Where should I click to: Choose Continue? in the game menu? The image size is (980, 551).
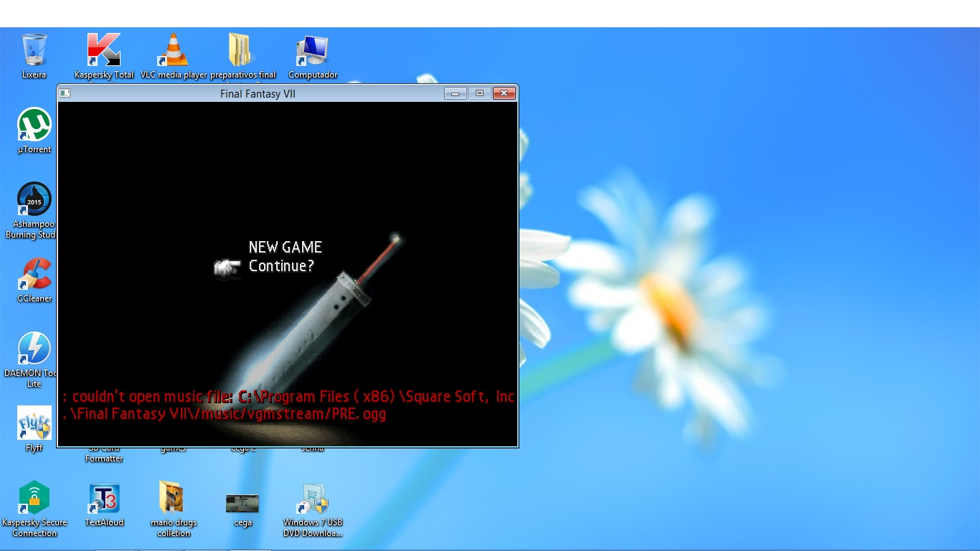click(x=281, y=266)
